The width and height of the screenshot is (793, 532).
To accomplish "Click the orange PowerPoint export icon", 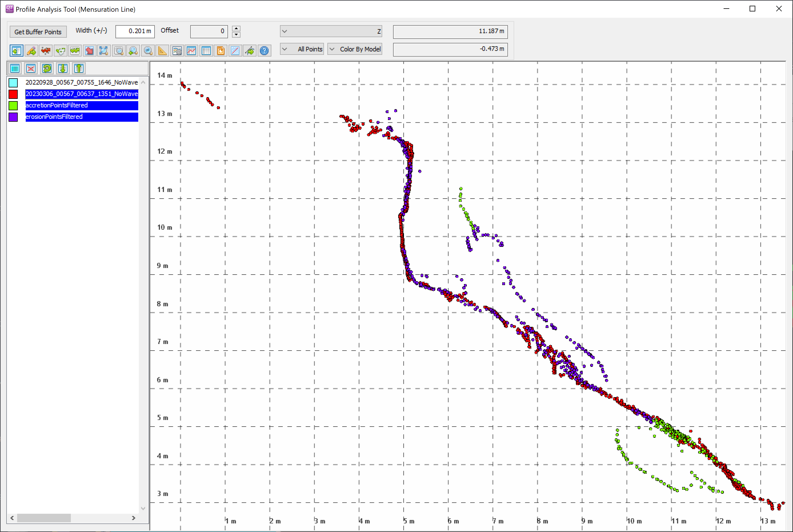I will [x=221, y=51].
